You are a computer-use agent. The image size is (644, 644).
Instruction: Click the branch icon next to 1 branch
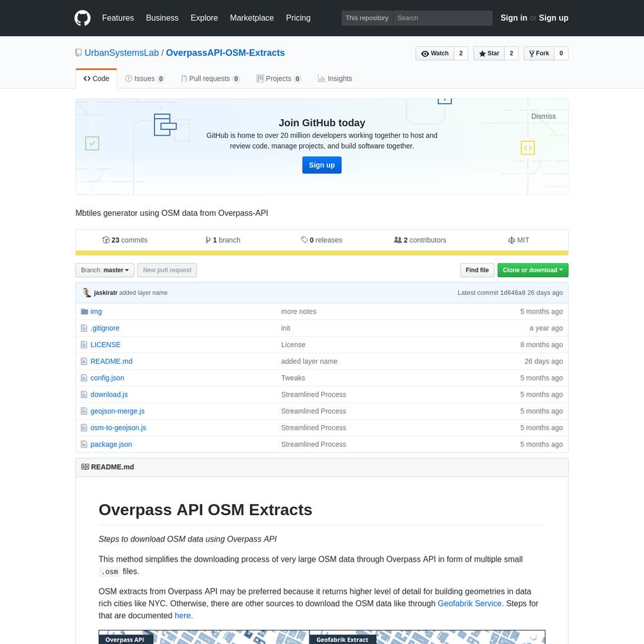[x=208, y=240]
